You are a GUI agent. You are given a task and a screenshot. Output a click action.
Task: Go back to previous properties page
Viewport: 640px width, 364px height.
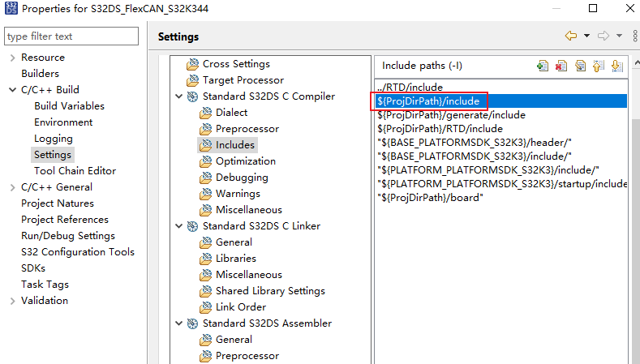click(x=571, y=36)
